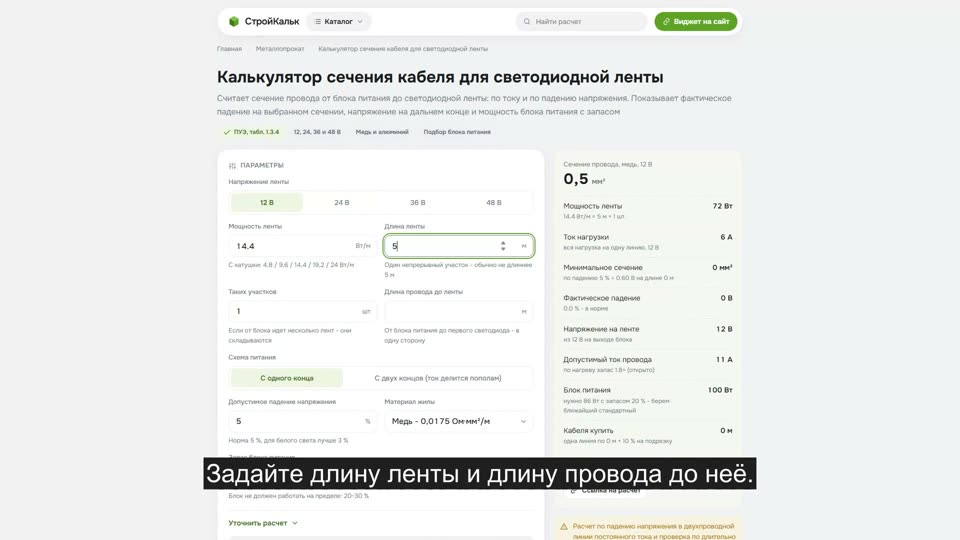Click the 12, 24, 36 и 48 В tag
This screenshot has height=540, width=960.
(317, 132)
